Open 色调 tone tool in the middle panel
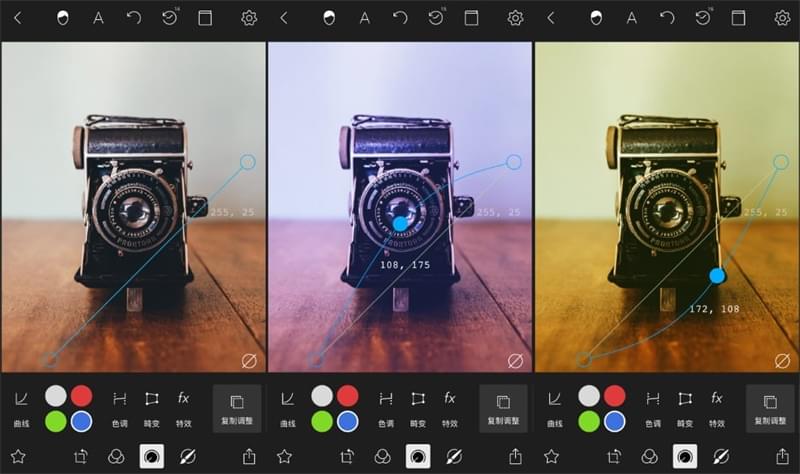This screenshot has height=474, width=800. pyautogui.click(x=386, y=406)
